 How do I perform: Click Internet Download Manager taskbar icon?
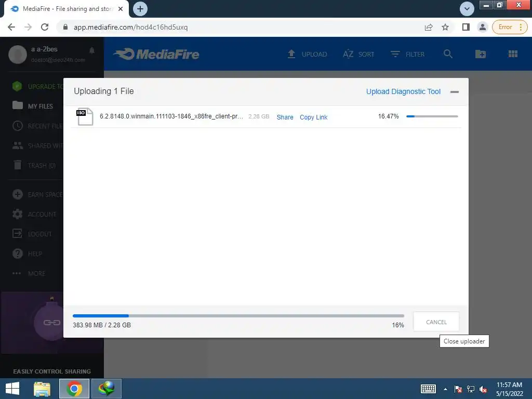[106, 389]
